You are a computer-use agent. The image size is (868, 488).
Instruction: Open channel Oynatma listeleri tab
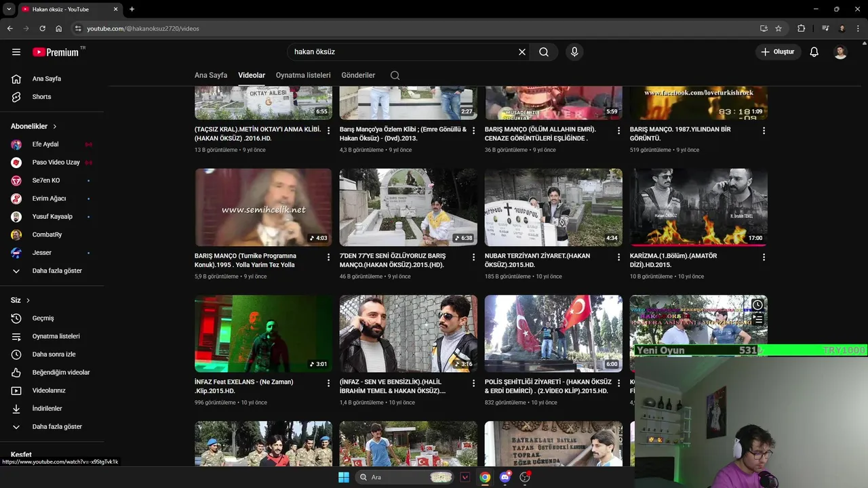point(303,75)
